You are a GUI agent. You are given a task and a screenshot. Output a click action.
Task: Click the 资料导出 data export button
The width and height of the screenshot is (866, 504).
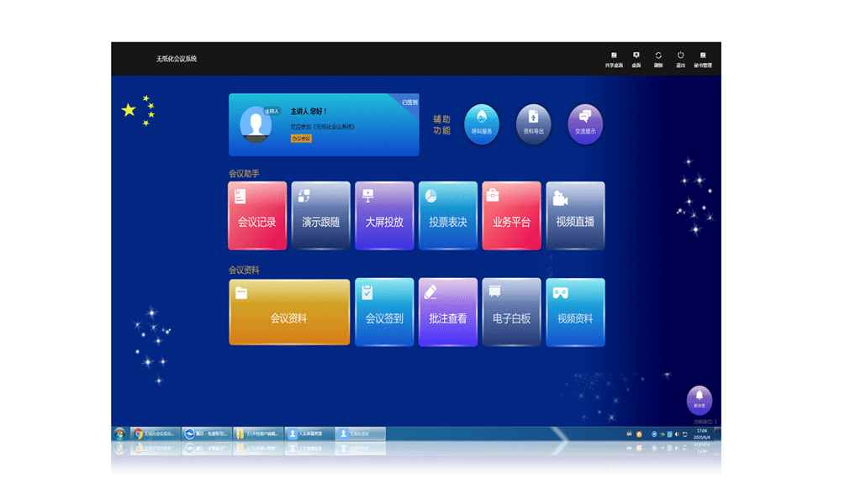coord(533,124)
